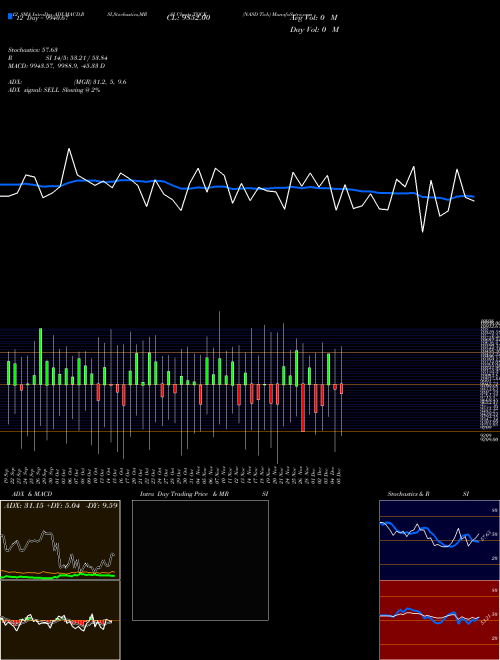
Task: Click the lowest dip of white price line
Action: 423,232
